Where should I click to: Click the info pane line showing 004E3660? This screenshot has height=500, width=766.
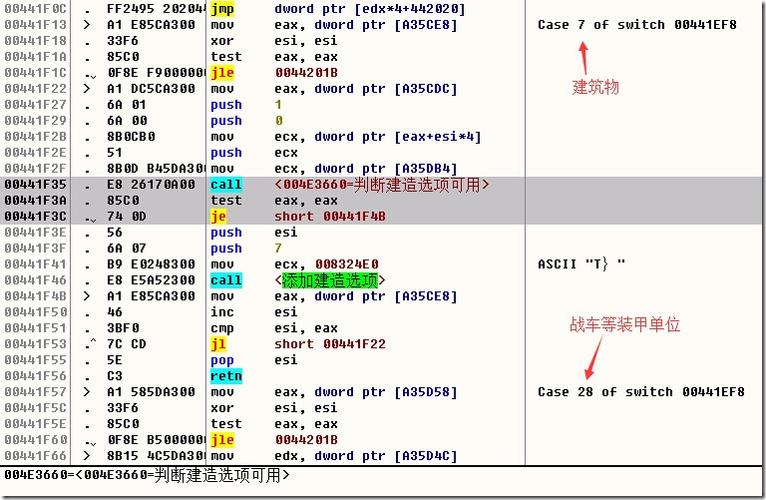147,475
